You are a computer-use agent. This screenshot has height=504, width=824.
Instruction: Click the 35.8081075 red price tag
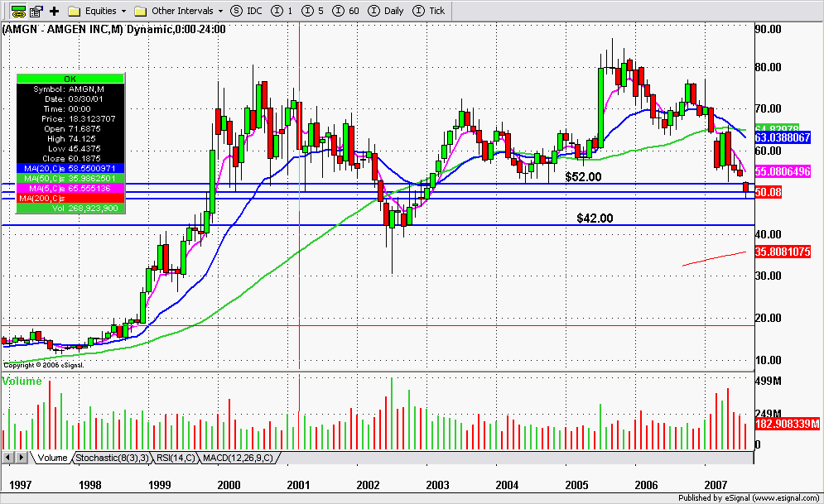[783, 252]
